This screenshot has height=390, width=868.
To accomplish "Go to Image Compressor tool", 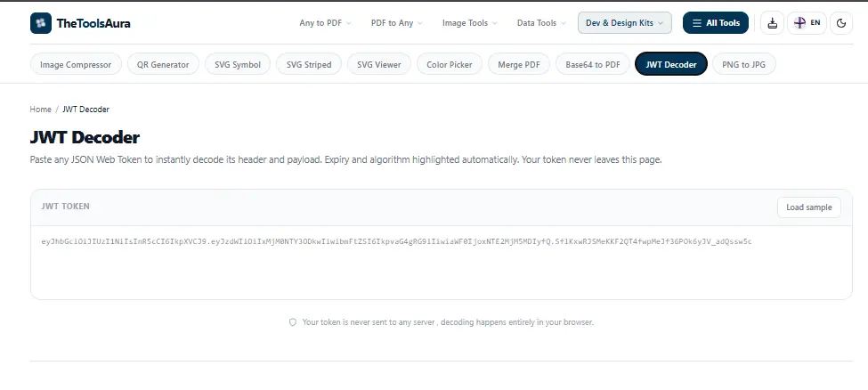I will tap(76, 64).
